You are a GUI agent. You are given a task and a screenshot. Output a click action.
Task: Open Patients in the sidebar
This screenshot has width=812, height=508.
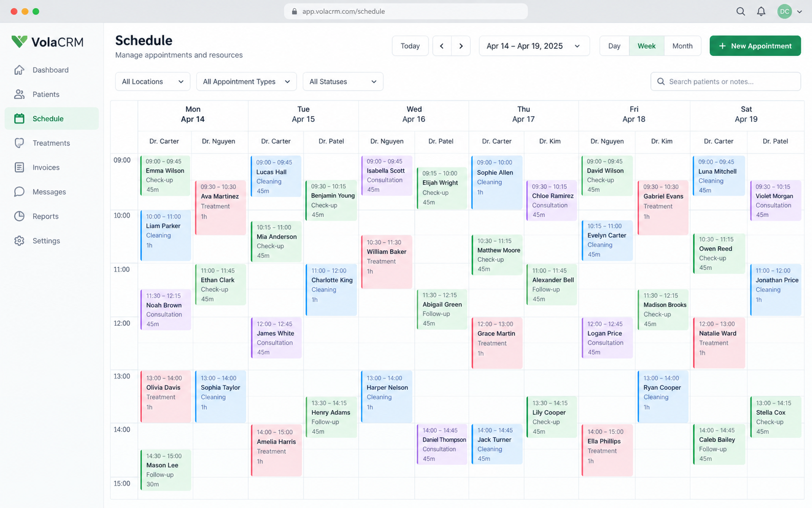pos(52,94)
